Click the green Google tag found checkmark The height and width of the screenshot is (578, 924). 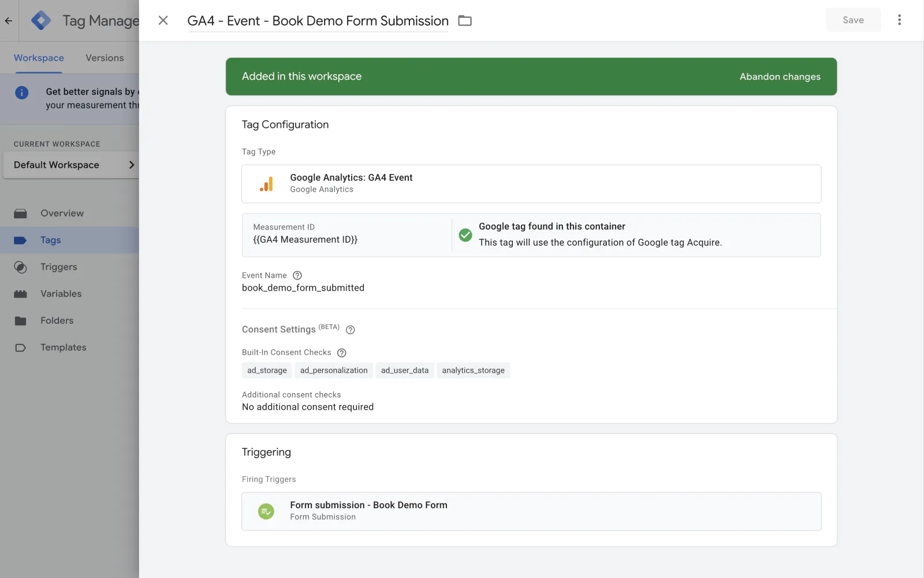point(465,235)
